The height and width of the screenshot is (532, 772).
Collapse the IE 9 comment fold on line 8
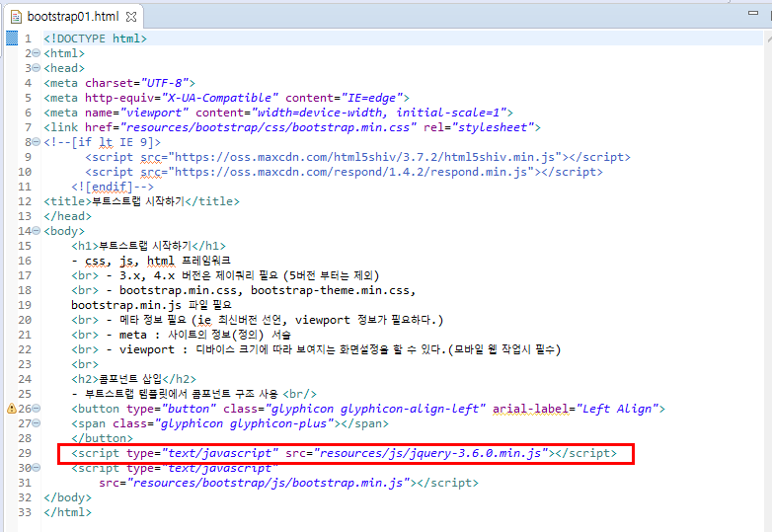pyautogui.click(x=36, y=142)
